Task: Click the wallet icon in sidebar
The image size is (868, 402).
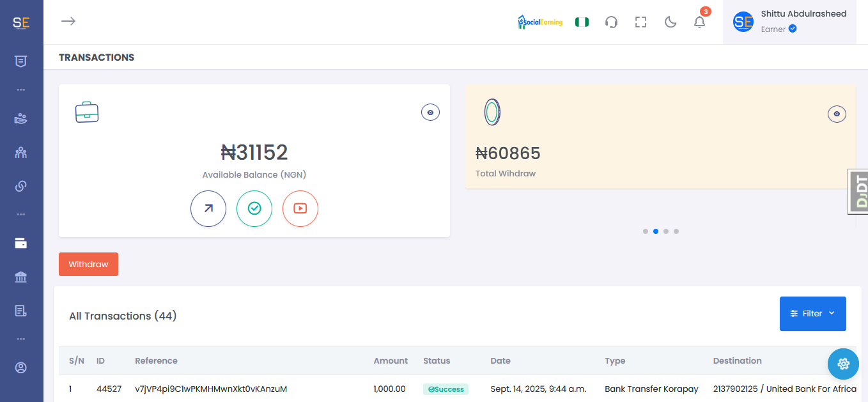Action: [20, 243]
